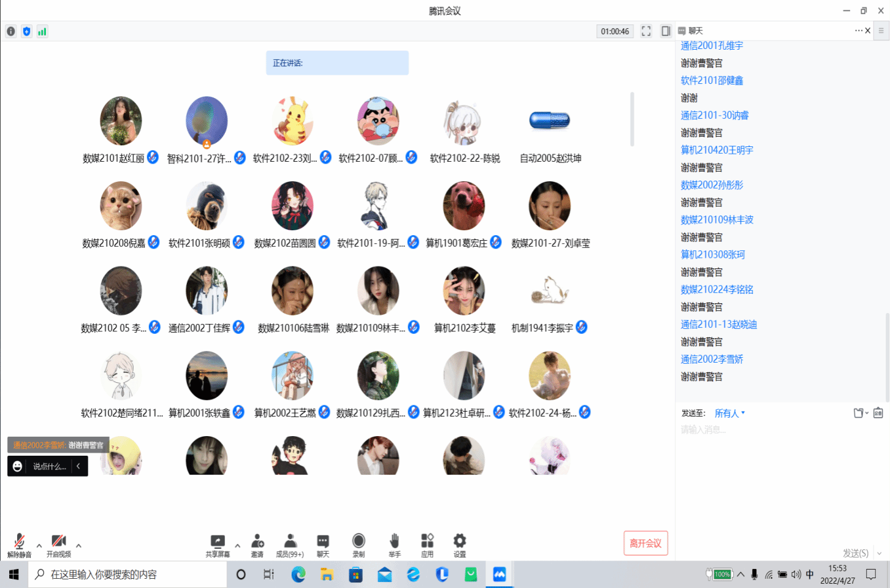This screenshot has width=890, height=588.
Task: Expand audio options arrow beside 解除静音
Action: tap(39, 545)
